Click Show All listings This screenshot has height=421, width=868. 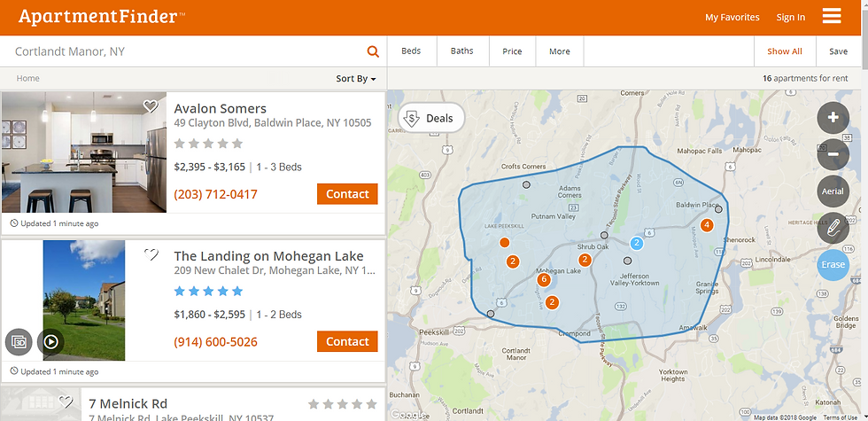785,51
